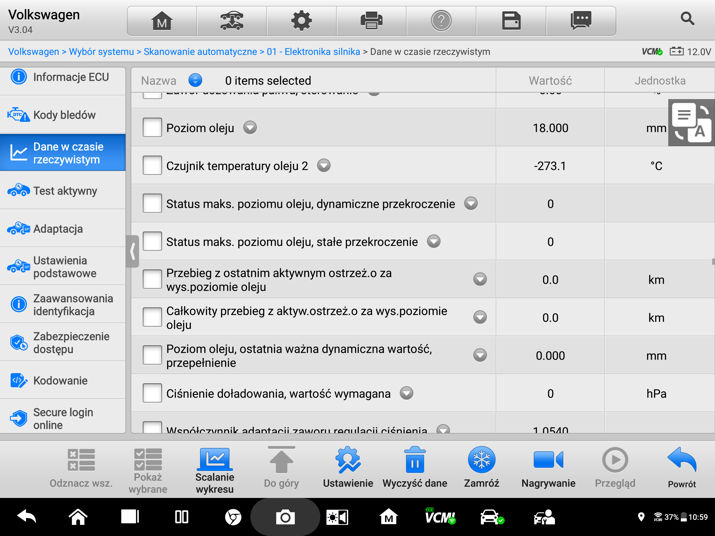715x536 pixels.
Task: Open Kody bledów sidebar item
Action: click(x=62, y=115)
